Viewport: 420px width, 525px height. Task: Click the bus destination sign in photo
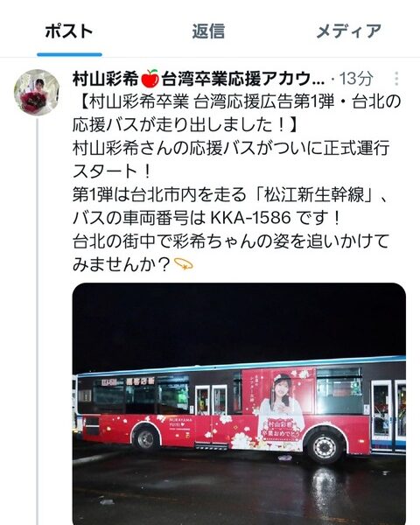point(128,381)
